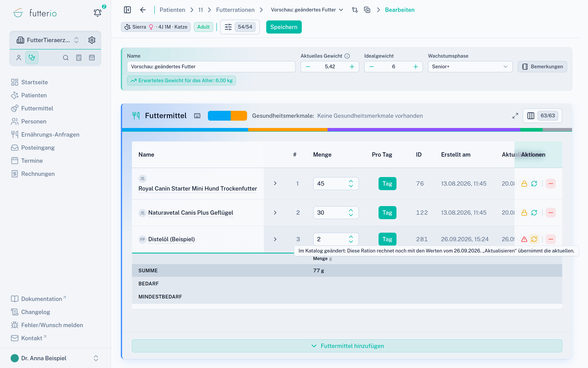Toggle Pro Tag for Royal Canin row

click(x=387, y=184)
